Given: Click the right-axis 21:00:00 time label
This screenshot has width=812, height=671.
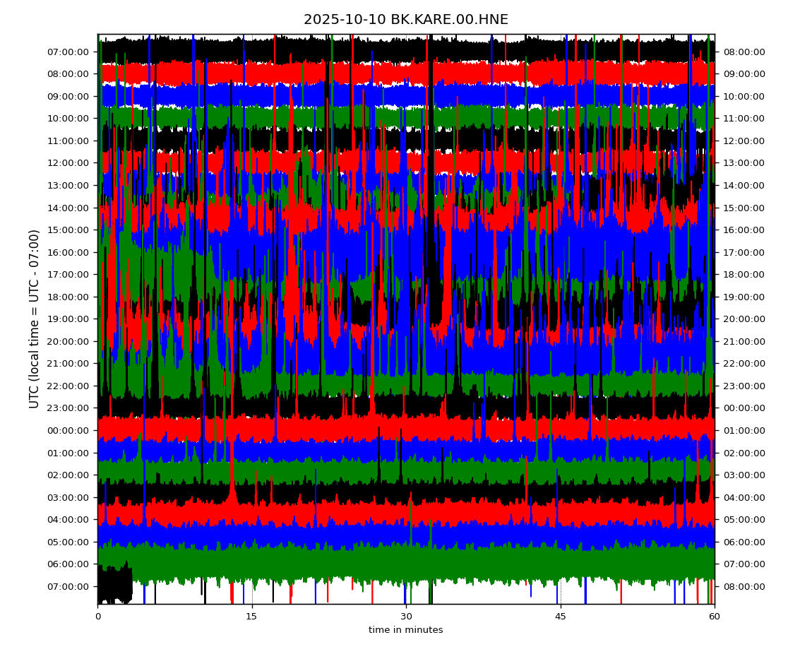Looking at the screenshot, I should tap(744, 341).
